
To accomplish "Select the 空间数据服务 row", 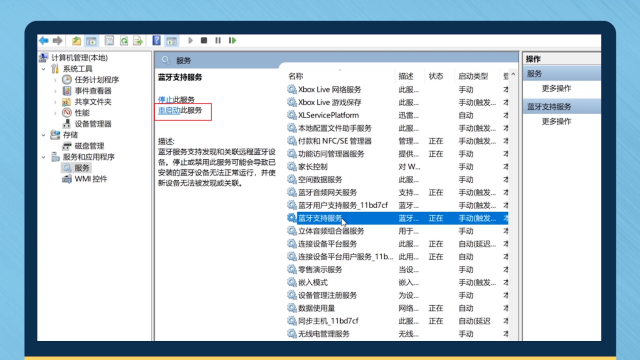I will coord(397,179).
